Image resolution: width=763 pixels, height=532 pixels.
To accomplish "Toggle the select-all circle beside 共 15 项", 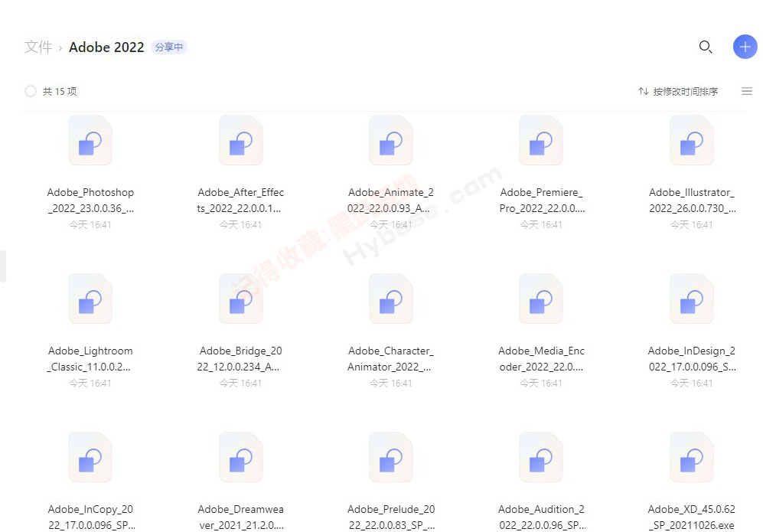I will coord(31,91).
